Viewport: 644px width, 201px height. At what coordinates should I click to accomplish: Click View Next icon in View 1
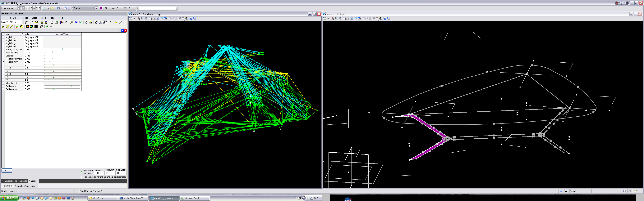click(x=174, y=19)
